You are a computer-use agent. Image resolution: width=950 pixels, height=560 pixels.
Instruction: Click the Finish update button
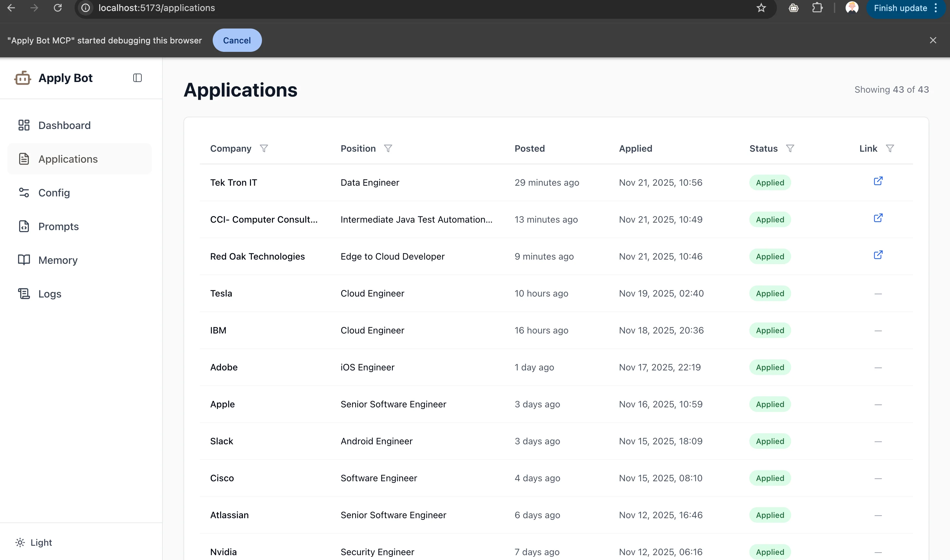900,8
